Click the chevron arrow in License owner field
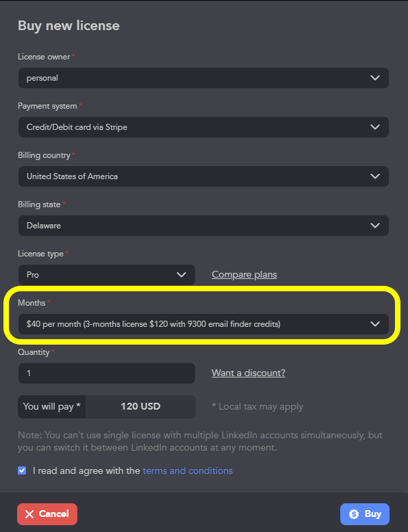 click(375, 78)
